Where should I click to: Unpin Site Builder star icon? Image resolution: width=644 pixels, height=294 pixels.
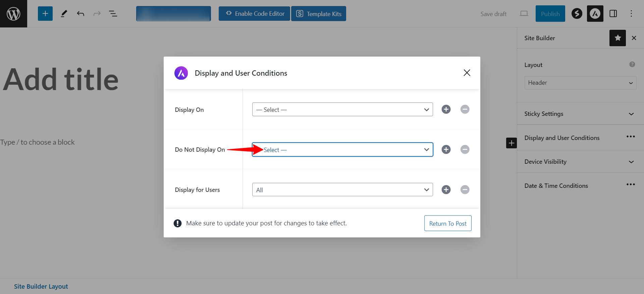pyautogui.click(x=618, y=38)
